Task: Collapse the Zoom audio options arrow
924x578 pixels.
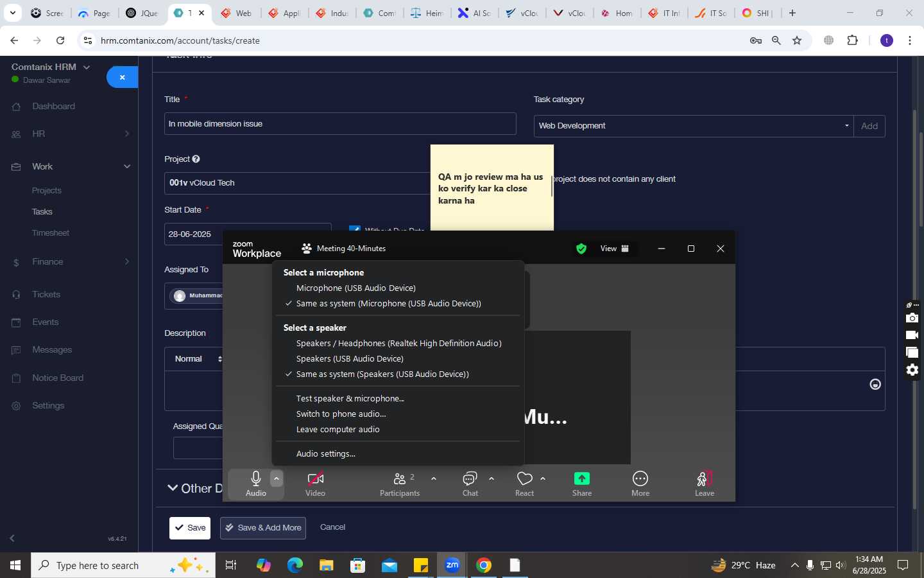Action: coord(277,478)
